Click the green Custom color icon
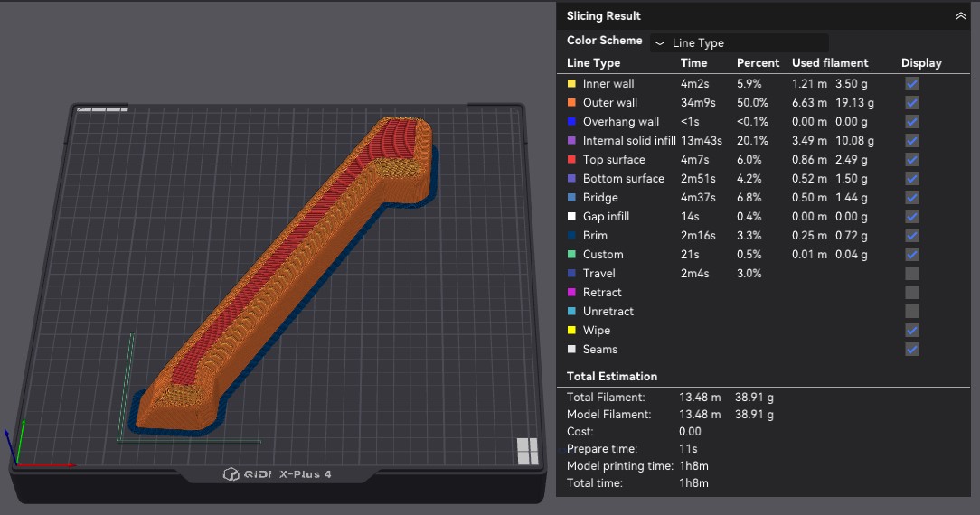The height and width of the screenshot is (515, 980). pos(571,254)
